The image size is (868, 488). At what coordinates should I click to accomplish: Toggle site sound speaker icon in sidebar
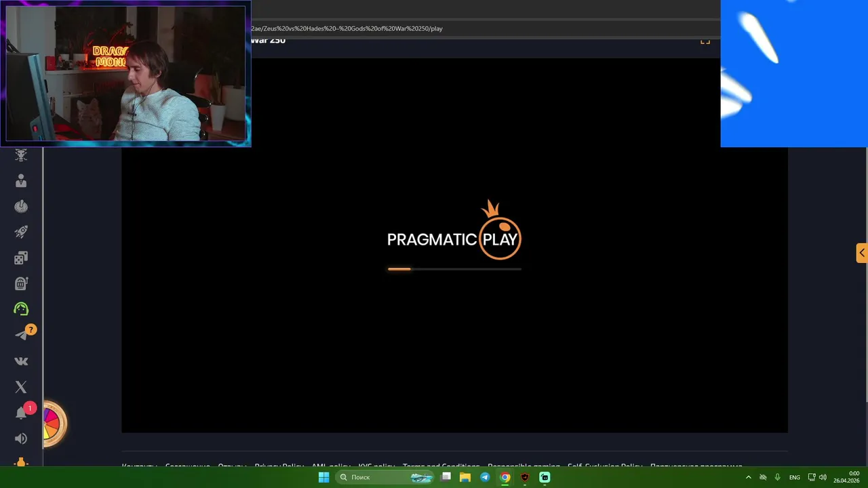point(21,439)
